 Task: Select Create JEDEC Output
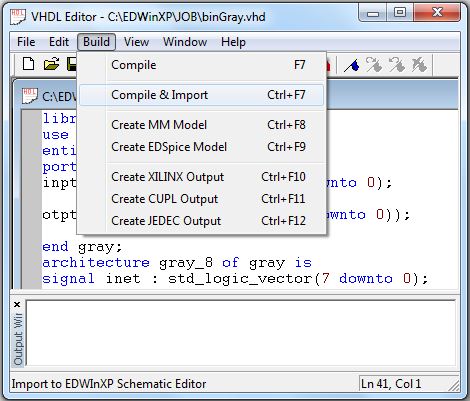coord(201,221)
